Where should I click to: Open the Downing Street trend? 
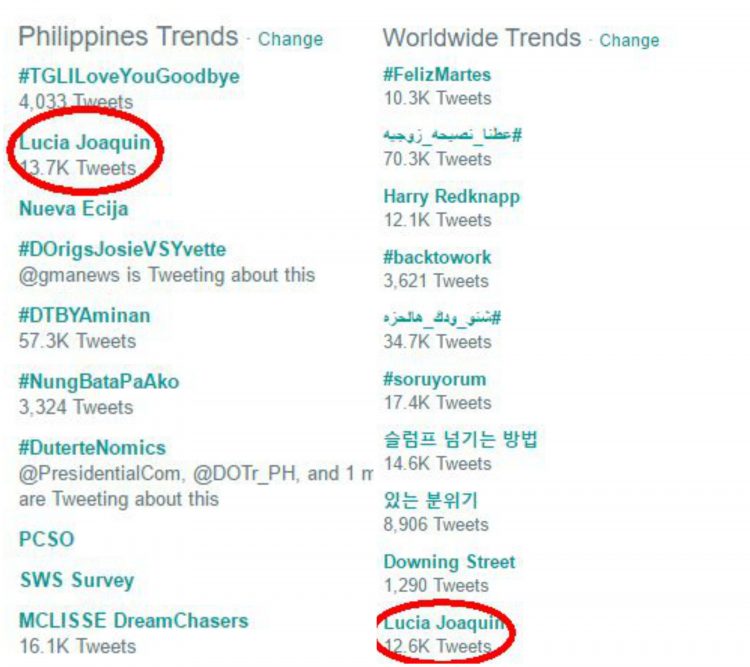pos(449,562)
